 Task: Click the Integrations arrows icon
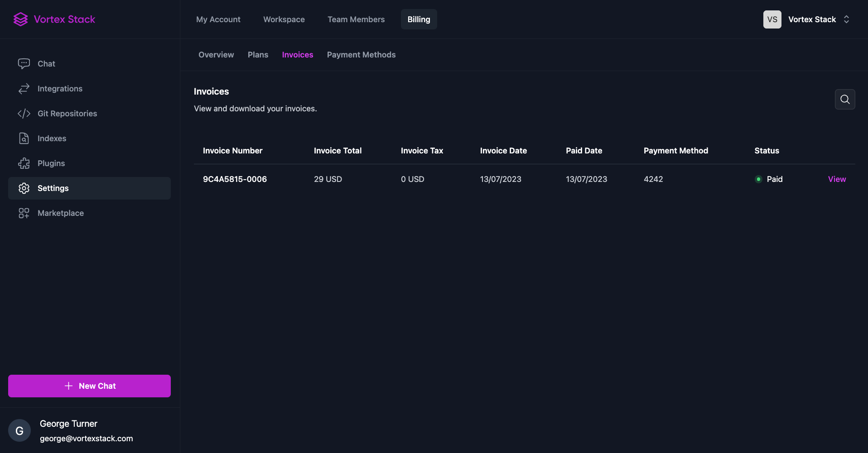[x=24, y=89]
